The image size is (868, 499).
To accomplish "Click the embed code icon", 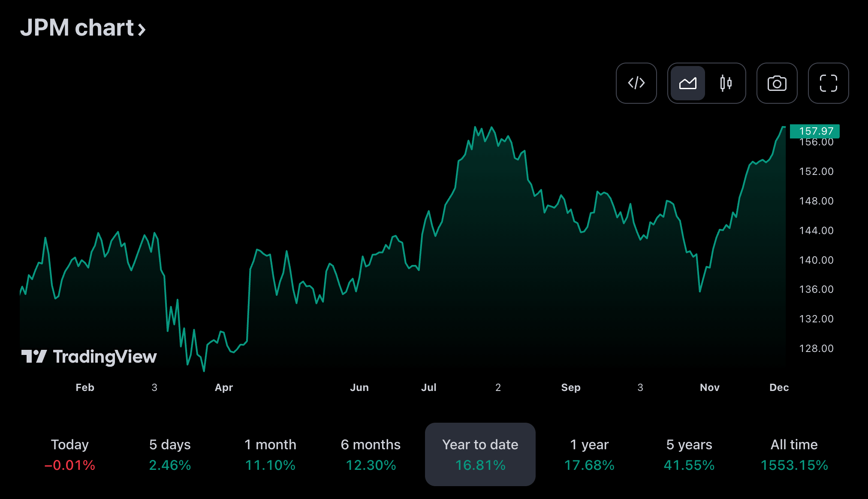I will click(x=636, y=83).
